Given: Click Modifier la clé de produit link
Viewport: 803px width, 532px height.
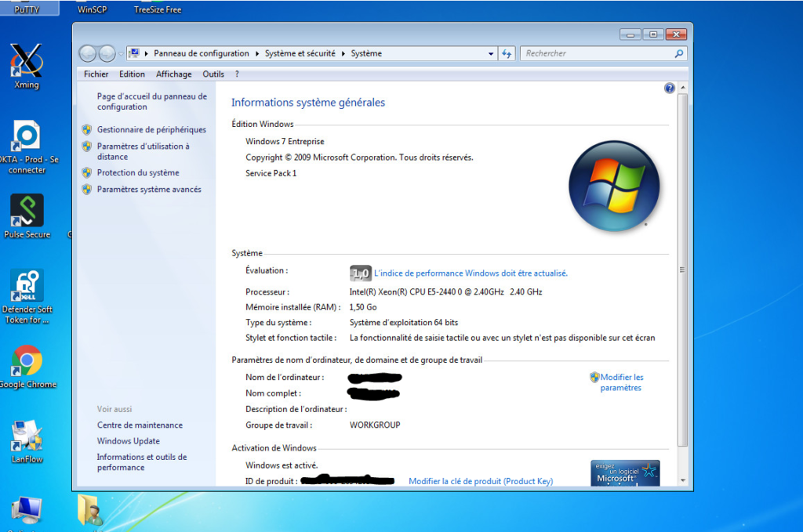Looking at the screenshot, I should point(481,481).
